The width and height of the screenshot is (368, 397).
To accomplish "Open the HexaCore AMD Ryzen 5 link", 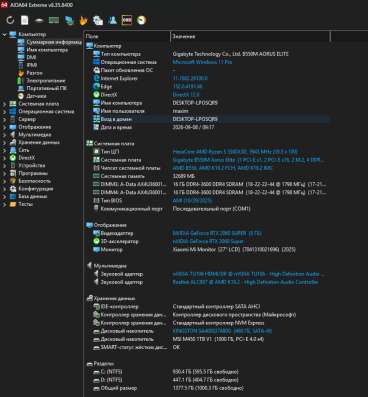I will pyautogui.click(x=235, y=151).
